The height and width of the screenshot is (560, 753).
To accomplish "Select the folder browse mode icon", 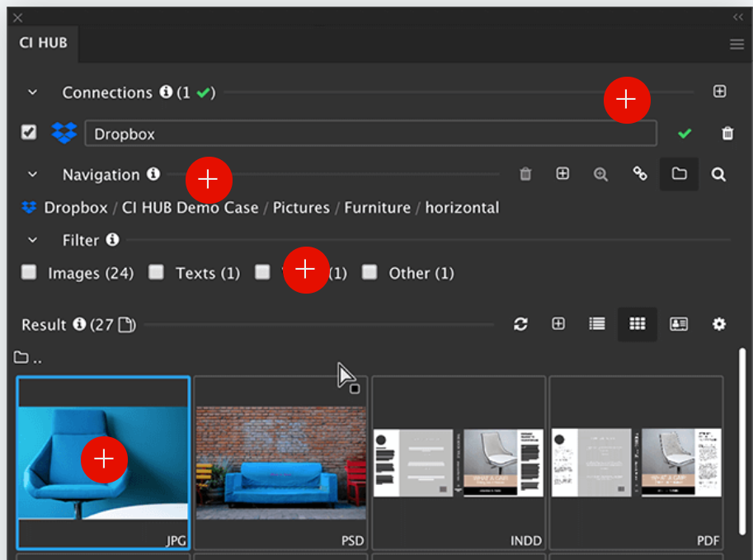I will pos(679,173).
